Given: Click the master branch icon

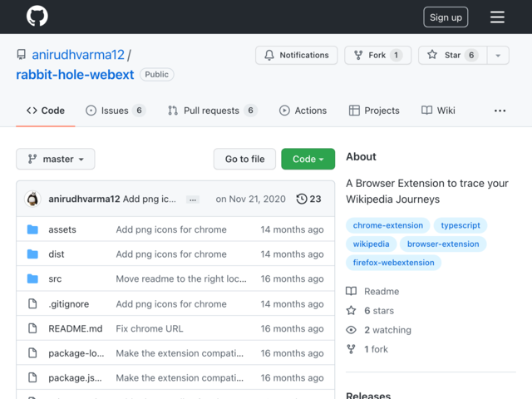Looking at the screenshot, I should [x=32, y=159].
